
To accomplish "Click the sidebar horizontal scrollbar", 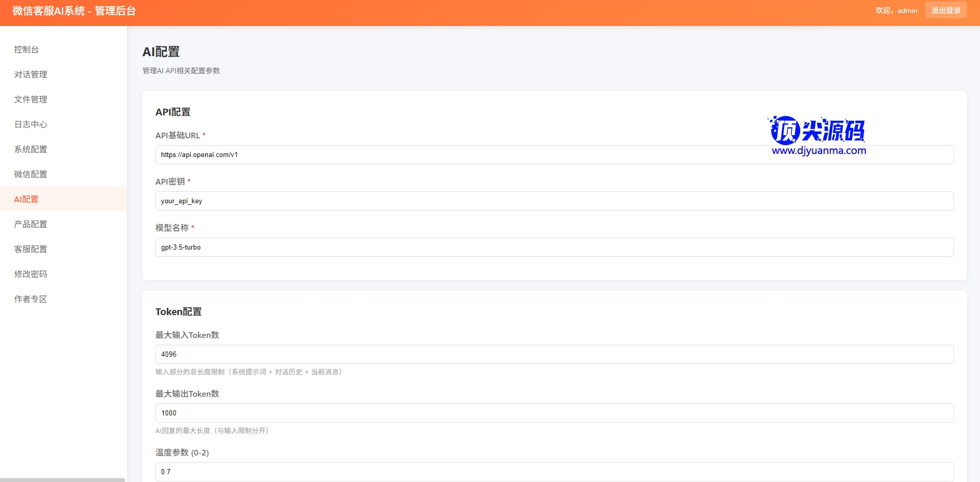I will (x=62, y=479).
